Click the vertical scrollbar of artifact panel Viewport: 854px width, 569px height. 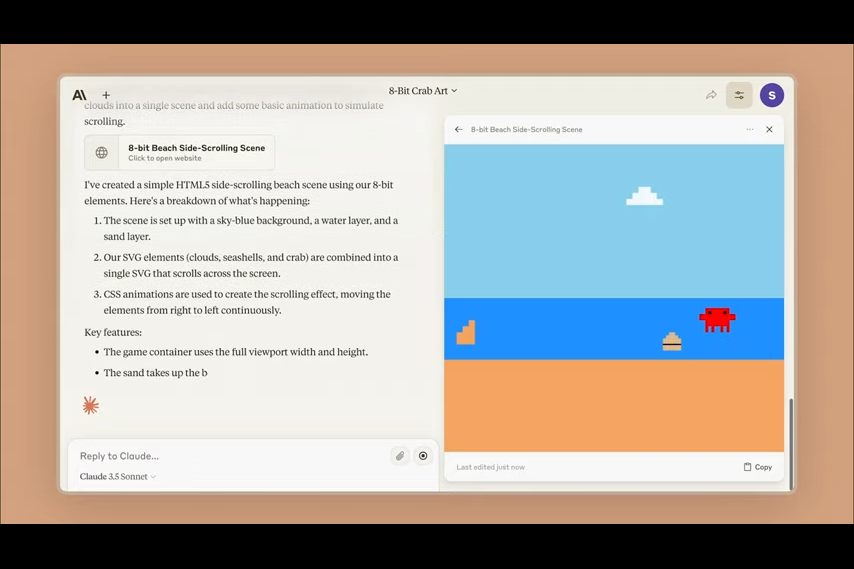tap(791, 444)
